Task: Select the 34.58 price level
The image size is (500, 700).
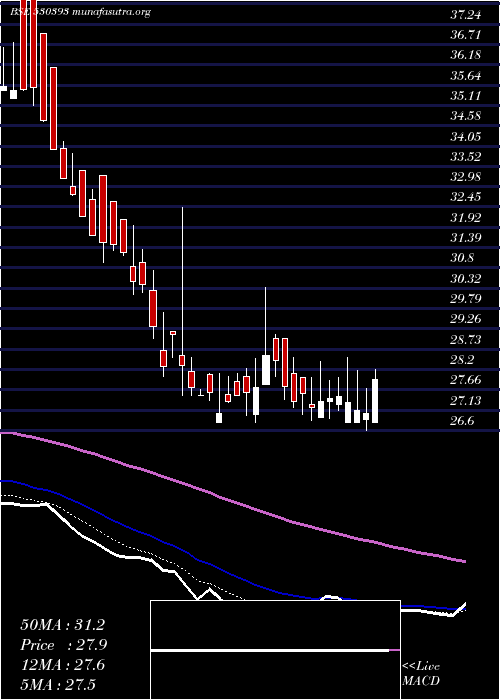Action: [x=465, y=117]
